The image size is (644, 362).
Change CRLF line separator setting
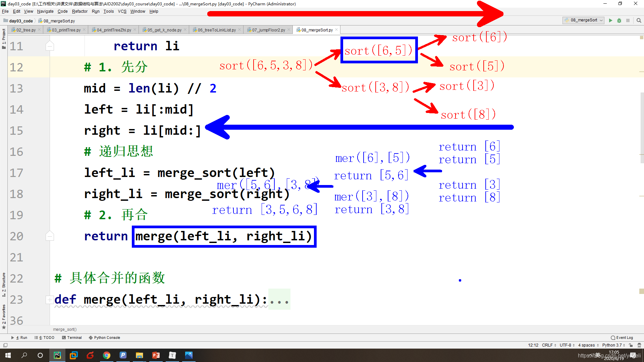click(549, 345)
